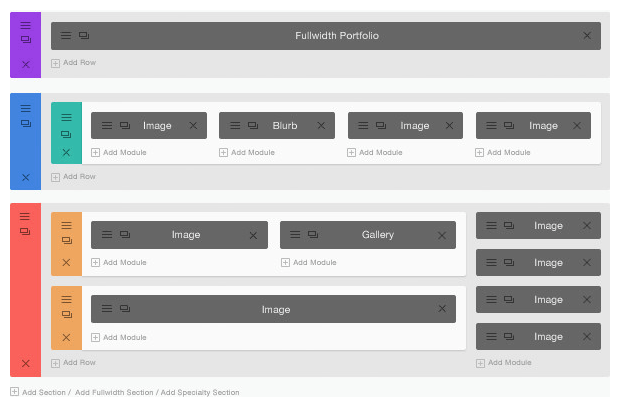Screen dimensions: 620x407
Task: Open the Blurb module settings icon
Action: [235, 126]
